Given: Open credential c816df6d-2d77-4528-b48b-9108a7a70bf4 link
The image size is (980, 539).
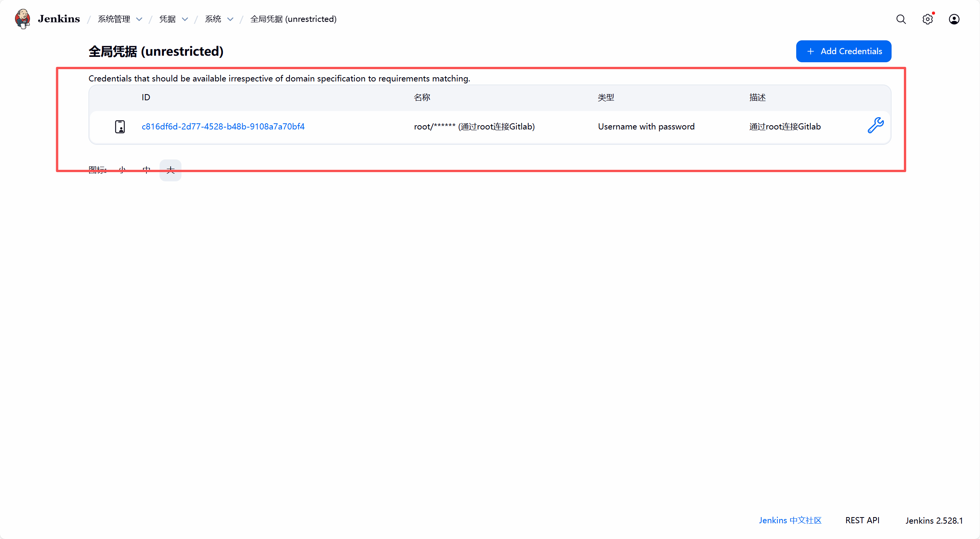Looking at the screenshot, I should [223, 126].
